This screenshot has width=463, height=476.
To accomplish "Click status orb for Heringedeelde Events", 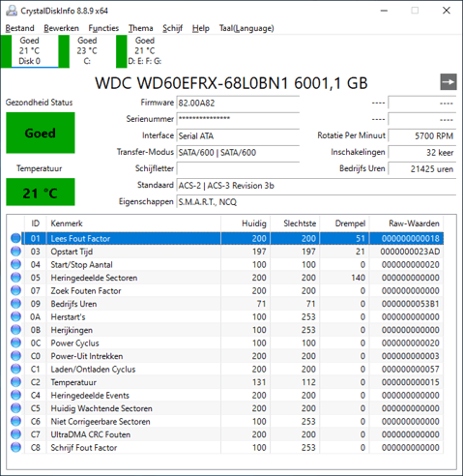I will click(x=15, y=395).
